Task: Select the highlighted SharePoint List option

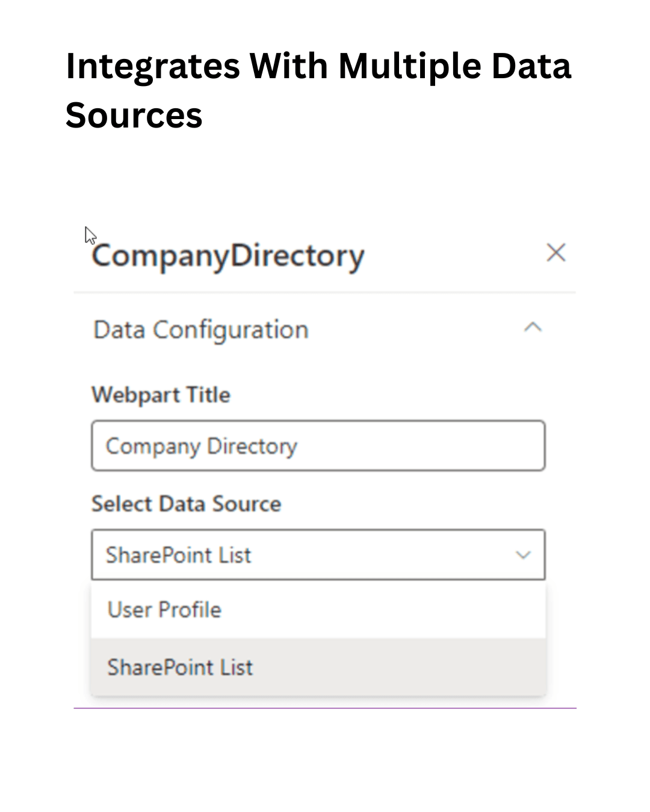Action: coord(180,668)
